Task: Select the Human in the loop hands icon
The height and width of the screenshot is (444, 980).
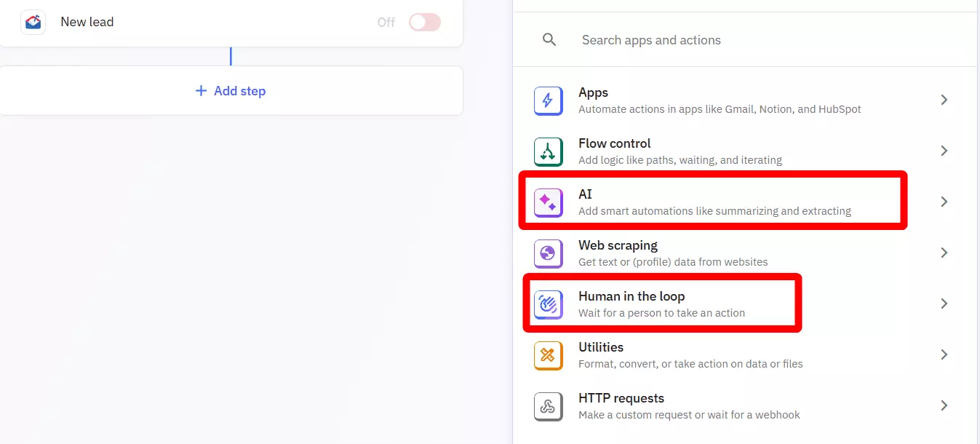Action: 548,304
